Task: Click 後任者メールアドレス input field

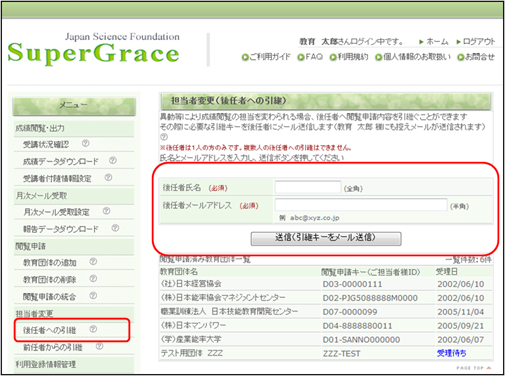Action: pyautogui.click(x=361, y=204)
